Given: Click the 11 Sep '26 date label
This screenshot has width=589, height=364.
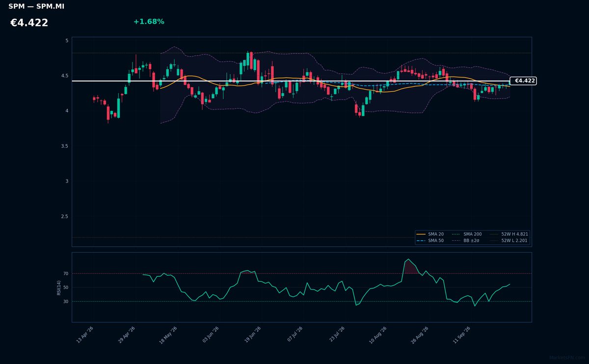Looking at the screenshot, I should (461, 335).
